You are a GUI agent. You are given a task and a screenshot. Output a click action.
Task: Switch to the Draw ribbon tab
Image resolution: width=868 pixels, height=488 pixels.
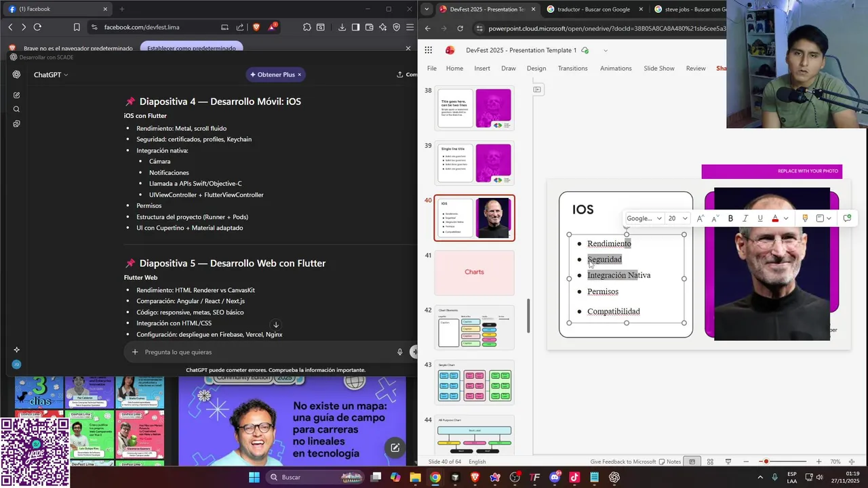coord(509,68)
